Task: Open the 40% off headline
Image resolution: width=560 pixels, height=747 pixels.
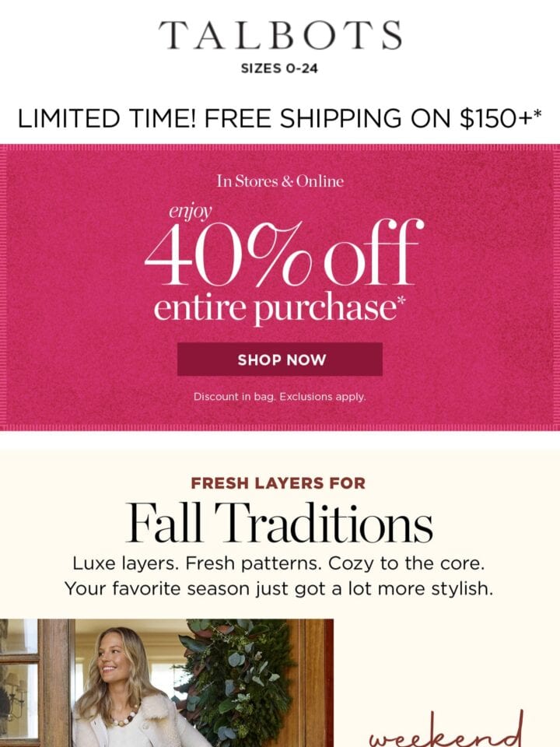Action: click(284, 253)
